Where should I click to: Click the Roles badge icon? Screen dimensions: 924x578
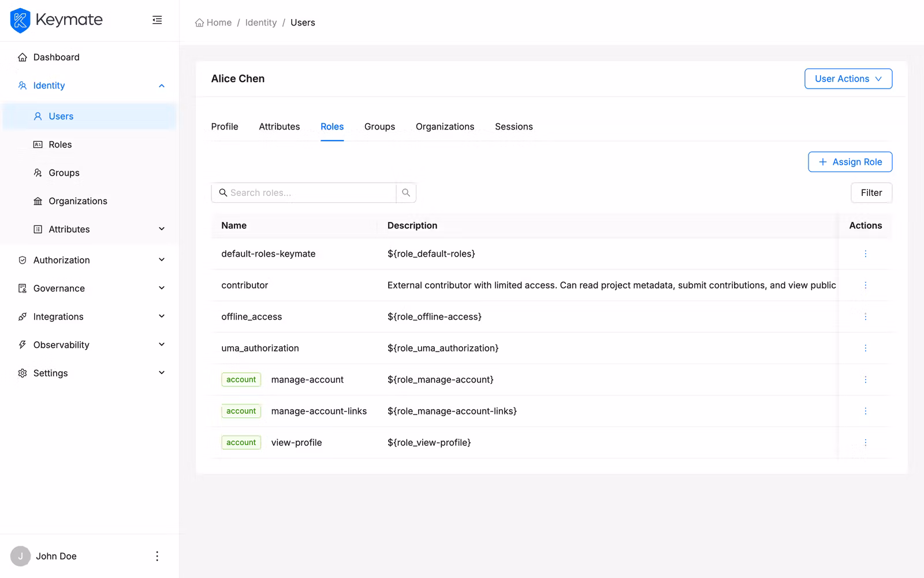tap(38, 144)
